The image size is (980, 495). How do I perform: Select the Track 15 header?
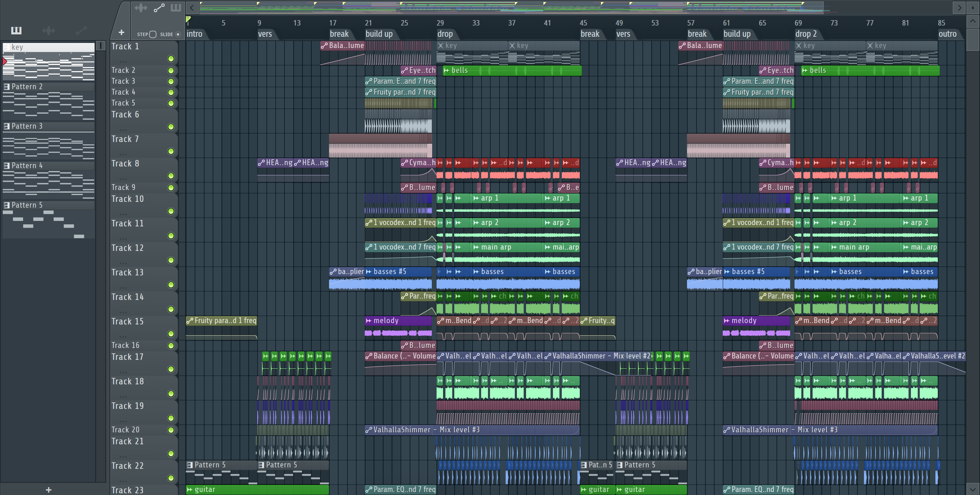144,328
